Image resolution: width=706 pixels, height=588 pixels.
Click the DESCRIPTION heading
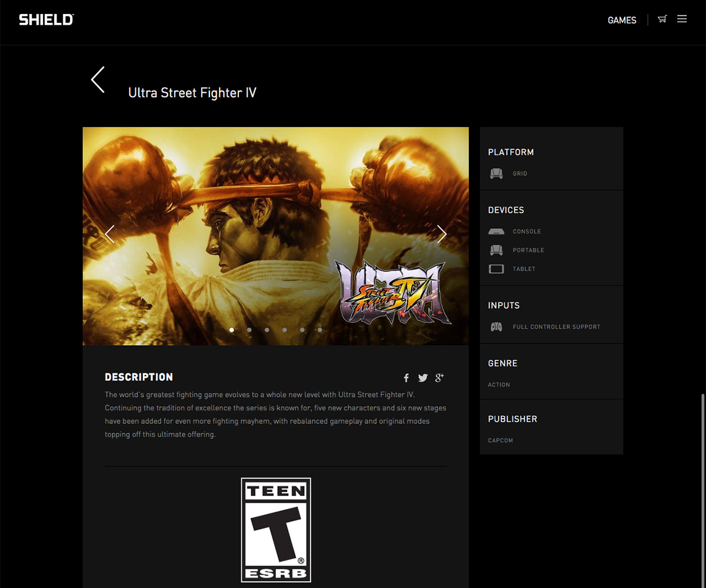point(139,377)
